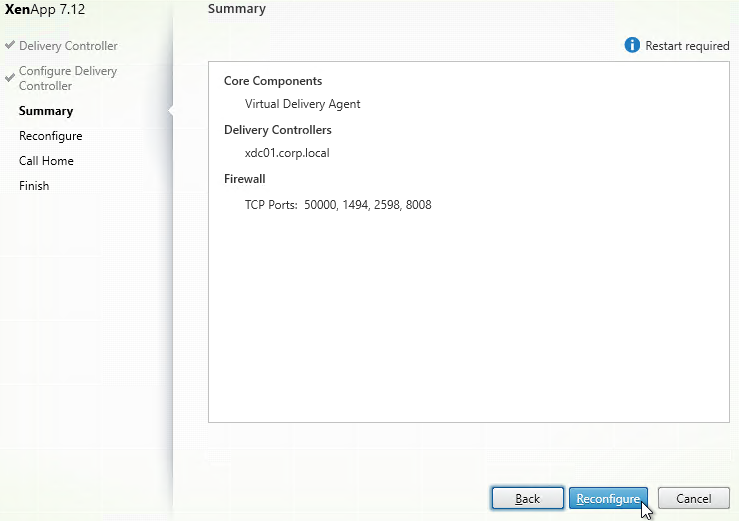Select the Virtual Delivery Agent entry

pyautogui.click(x=303, y=104)
